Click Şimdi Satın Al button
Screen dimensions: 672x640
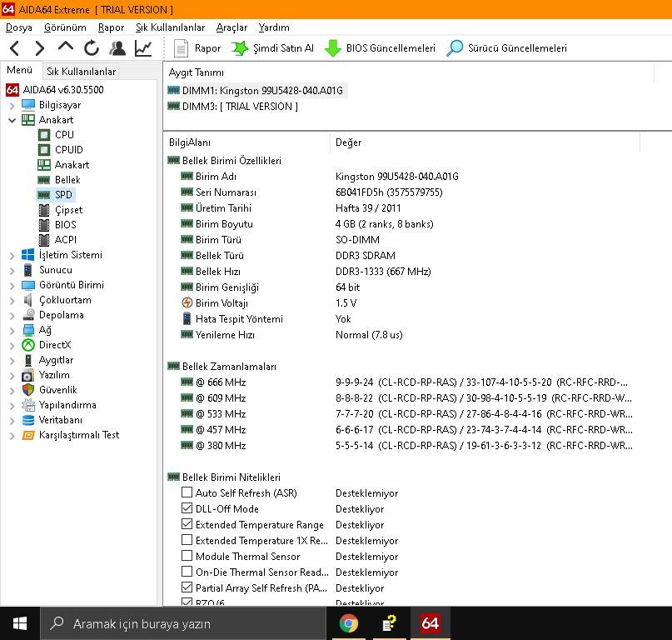tap(272, 48)
